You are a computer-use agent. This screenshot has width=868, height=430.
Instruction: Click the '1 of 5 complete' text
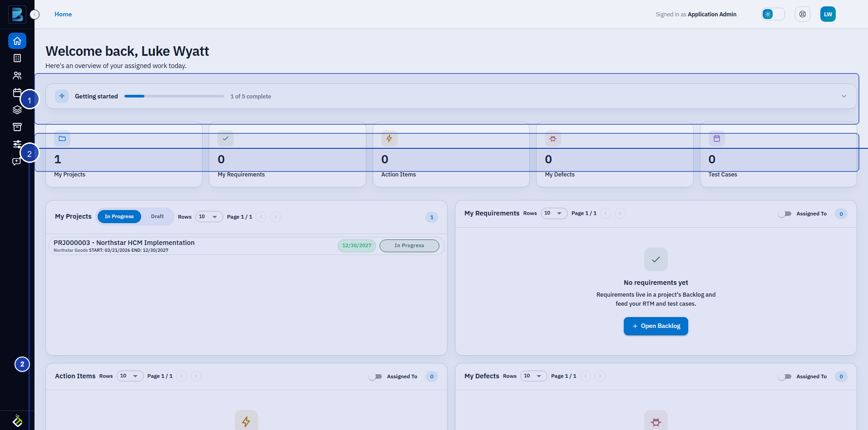click(x=251, y=97)
